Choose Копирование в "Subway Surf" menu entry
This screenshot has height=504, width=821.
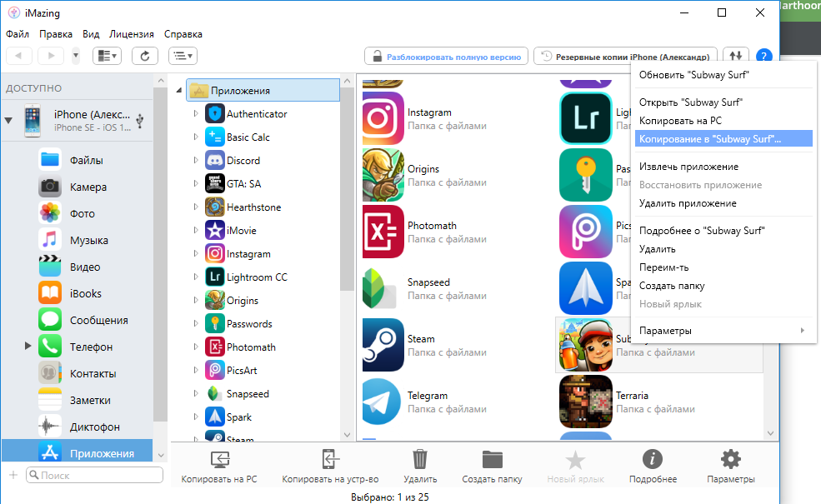[x=723, y=138]
